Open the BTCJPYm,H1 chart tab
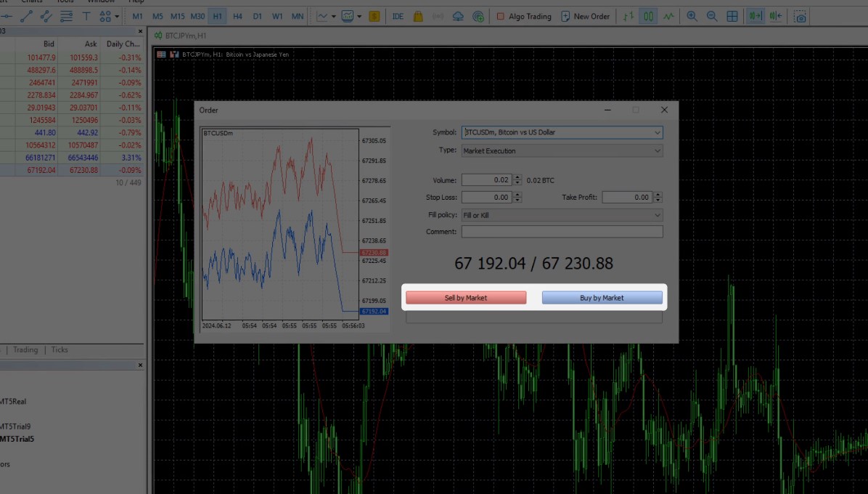 point(181,36)
